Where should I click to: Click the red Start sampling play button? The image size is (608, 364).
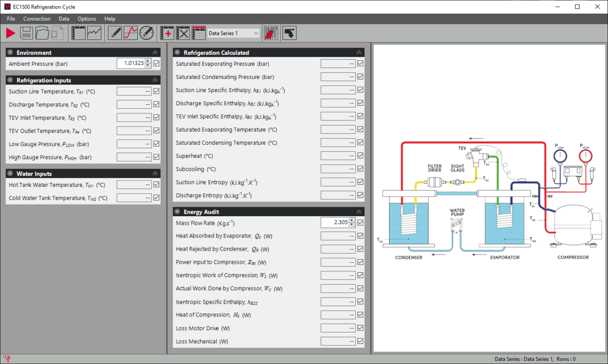(x=11, y=33)
